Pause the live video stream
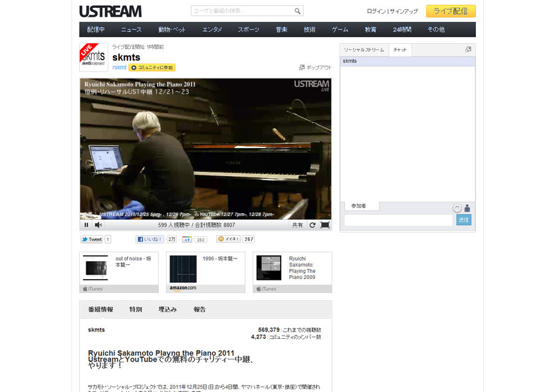This screenshot has width=549, height=392. click(x=86, y=225)
